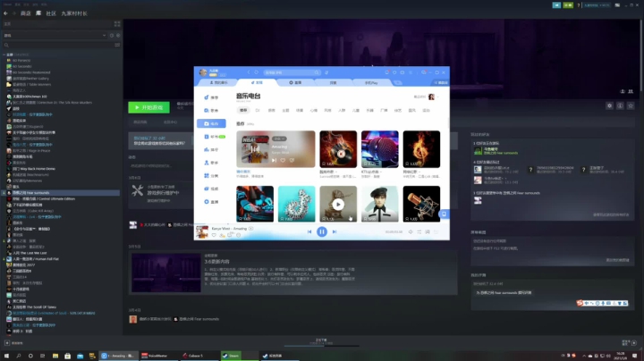Open 排行 ranking chart item in music sidebar
Image resolution: width=644 pixels, height=361 pixels.
(211, 150)
